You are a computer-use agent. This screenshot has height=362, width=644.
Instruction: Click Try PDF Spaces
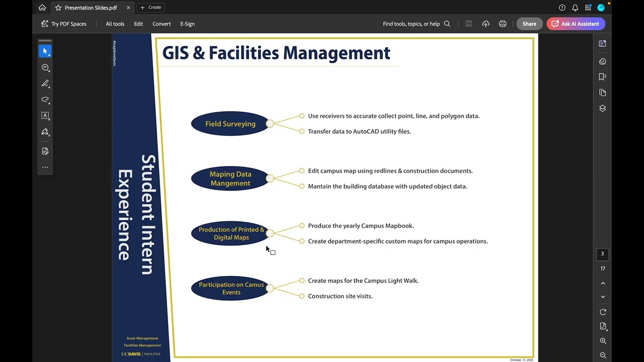coord(63,24)
